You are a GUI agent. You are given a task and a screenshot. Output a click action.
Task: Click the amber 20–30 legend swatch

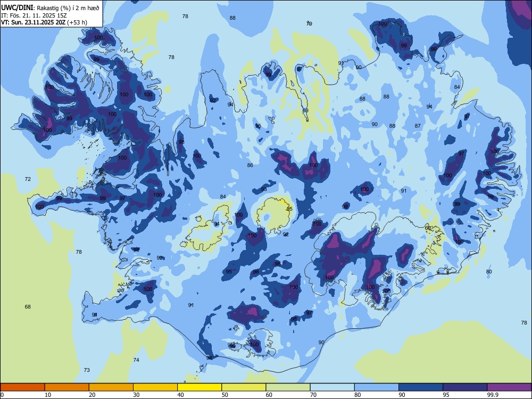(x=111, y=387)
